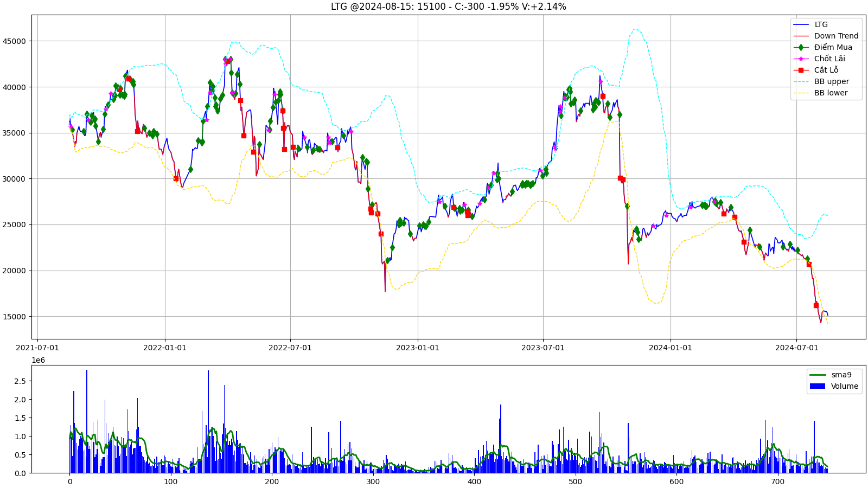Viewport: 868px width, 488px height.
Task: Click the 45000 price axis label
Action: 14,41
